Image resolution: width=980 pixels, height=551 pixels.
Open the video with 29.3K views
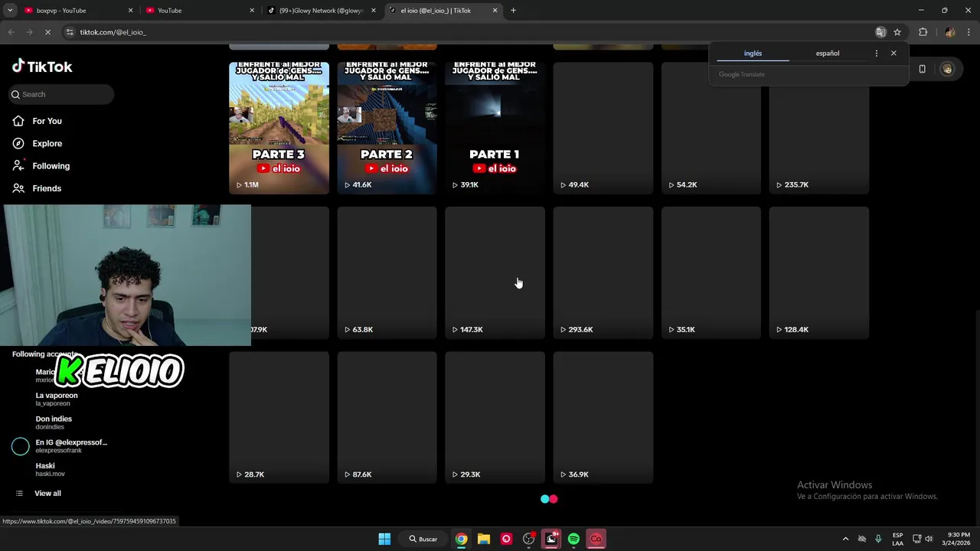pos(495,417)
